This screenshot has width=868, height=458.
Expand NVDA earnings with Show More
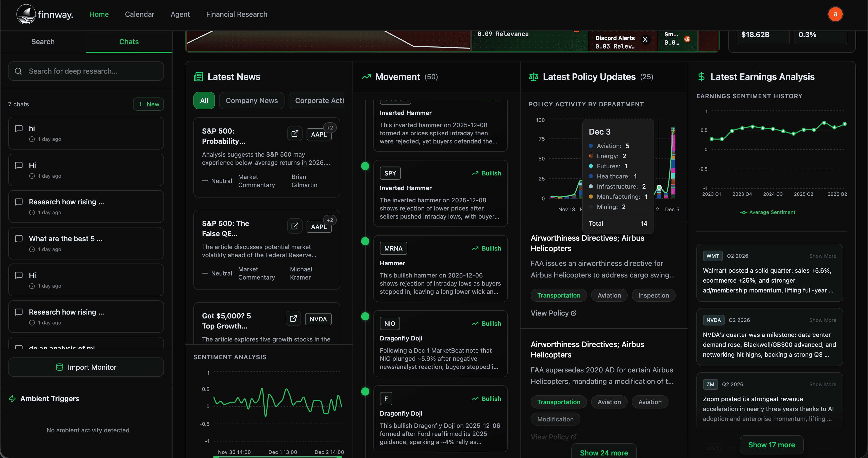pos(822,320)
